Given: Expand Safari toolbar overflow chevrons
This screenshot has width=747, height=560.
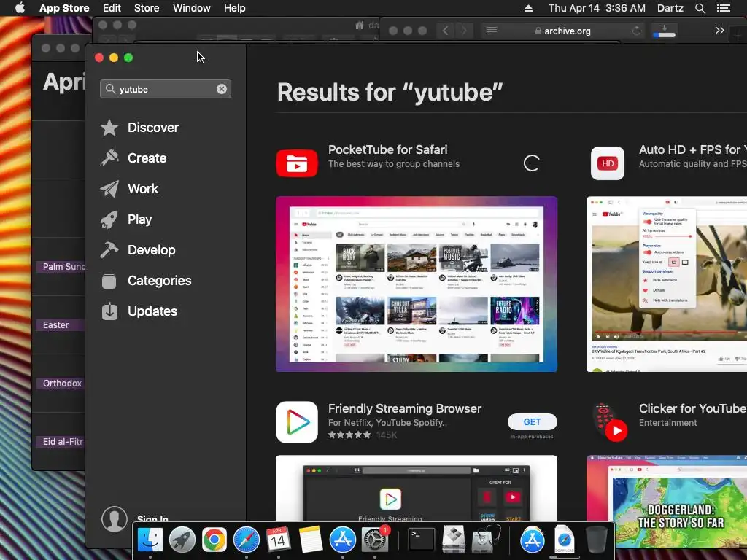Looking at the screenshot, I should click(x=720, y=31).
